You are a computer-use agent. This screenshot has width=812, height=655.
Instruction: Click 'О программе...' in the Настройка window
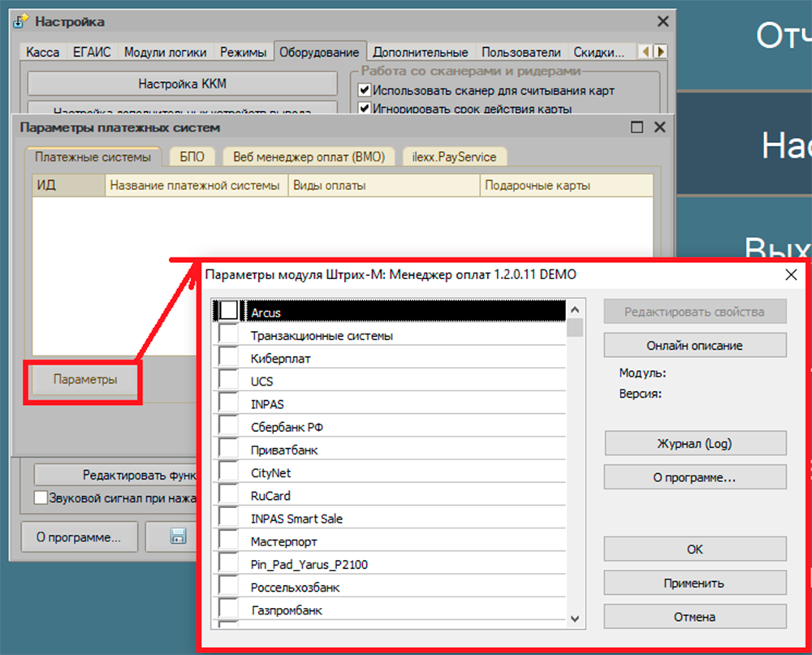[x=80, y=537]
